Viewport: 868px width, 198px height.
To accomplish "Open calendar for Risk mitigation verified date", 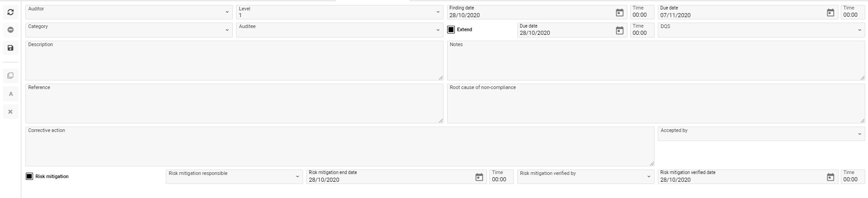I will pos(830,177).
